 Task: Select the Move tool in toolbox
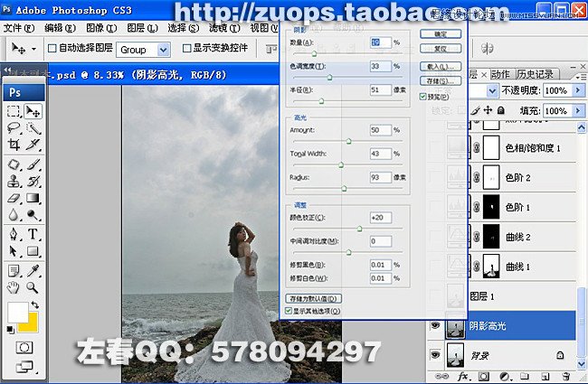[x=33, y=111]
